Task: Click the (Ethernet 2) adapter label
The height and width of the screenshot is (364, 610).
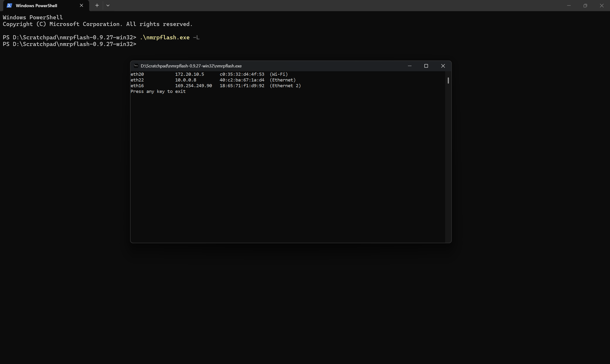Action: (x=285, y=86)
